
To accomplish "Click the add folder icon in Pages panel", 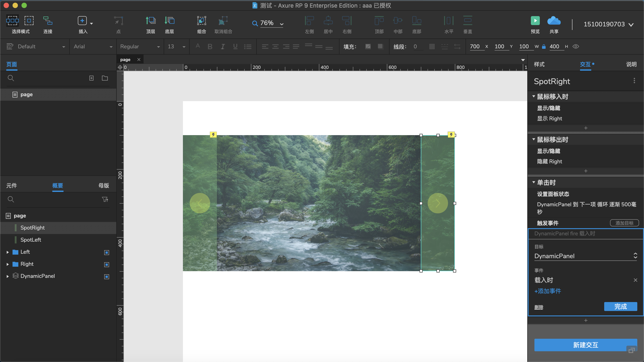I will click(105, 78).
